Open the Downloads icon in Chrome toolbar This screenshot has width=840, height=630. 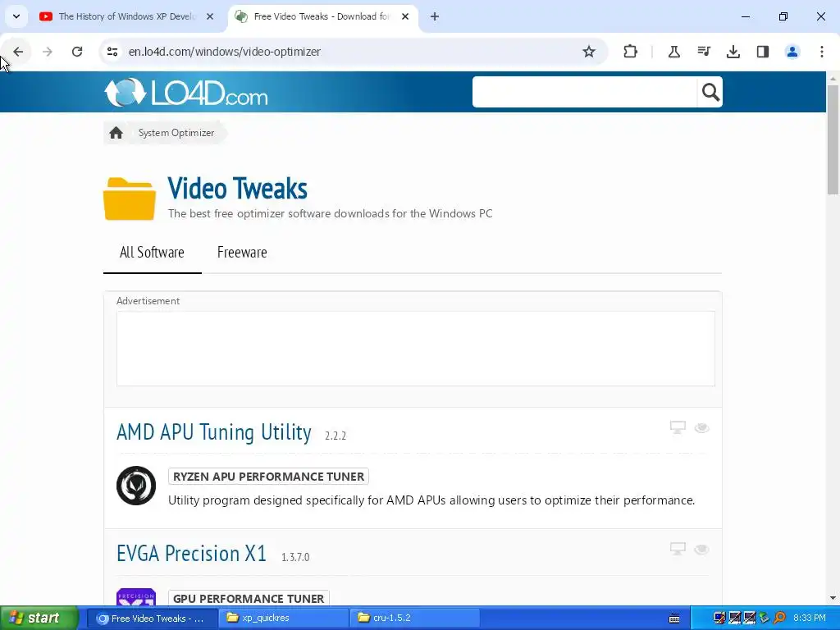(x=733, y=52)
